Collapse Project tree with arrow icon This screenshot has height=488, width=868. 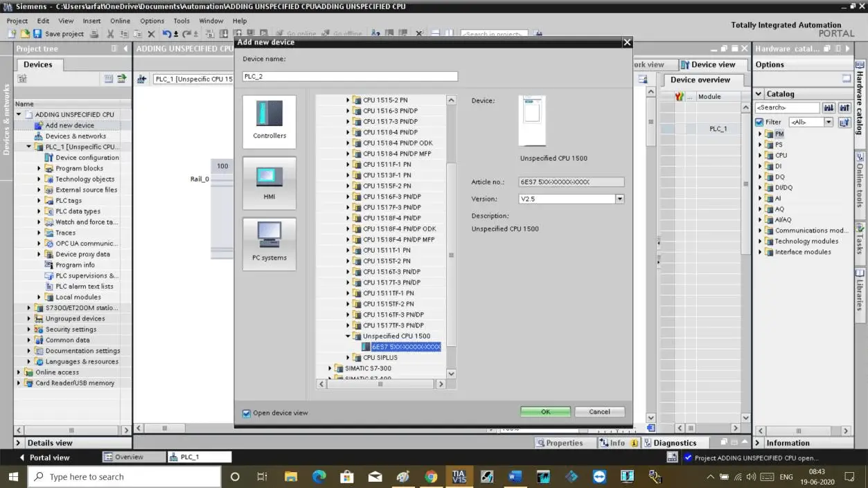point(125,48)
